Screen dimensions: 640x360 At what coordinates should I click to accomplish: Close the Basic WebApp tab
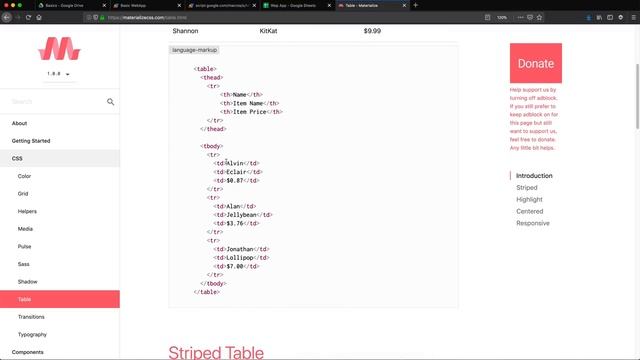(x=179, y=6)
